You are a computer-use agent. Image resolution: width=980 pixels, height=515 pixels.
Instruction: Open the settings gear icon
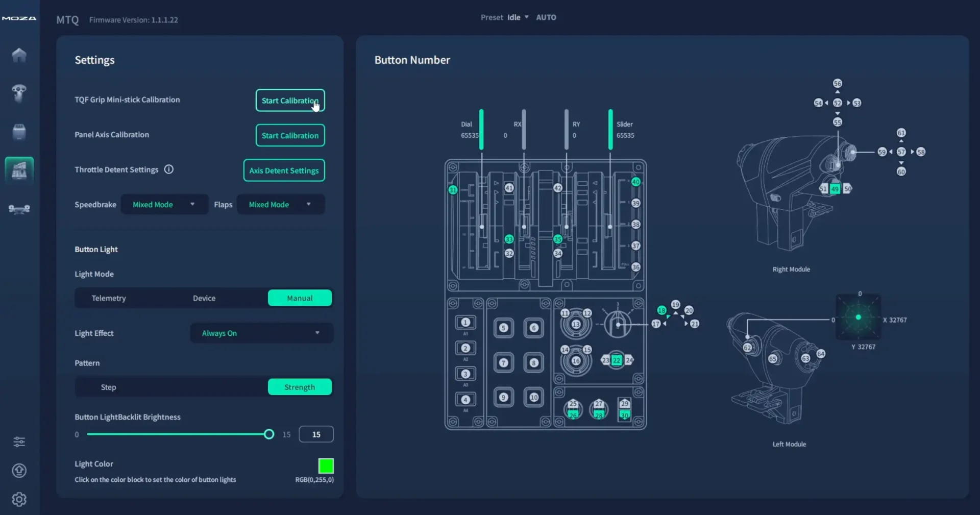[x=19, y=499]
